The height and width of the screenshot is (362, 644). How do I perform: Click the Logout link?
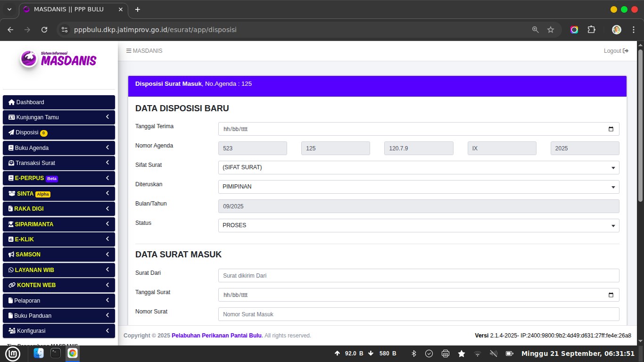pyautogui.click(x=616, y=51)
